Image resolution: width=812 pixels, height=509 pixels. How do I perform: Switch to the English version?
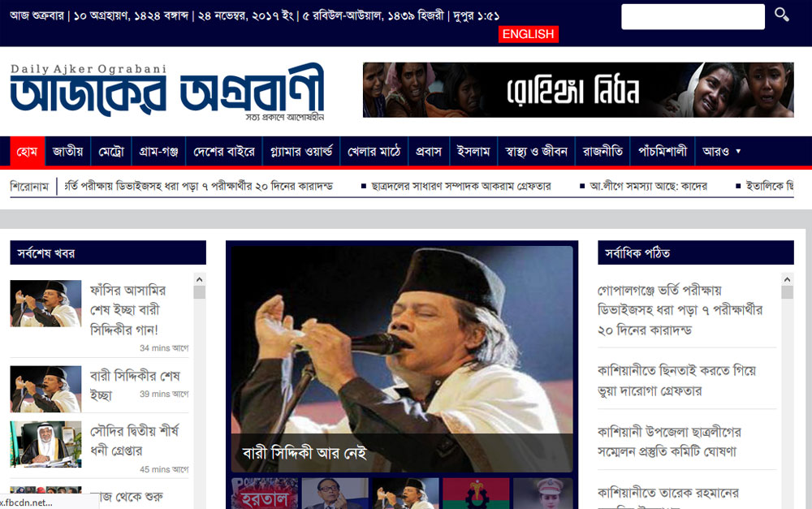click(529, 34)
